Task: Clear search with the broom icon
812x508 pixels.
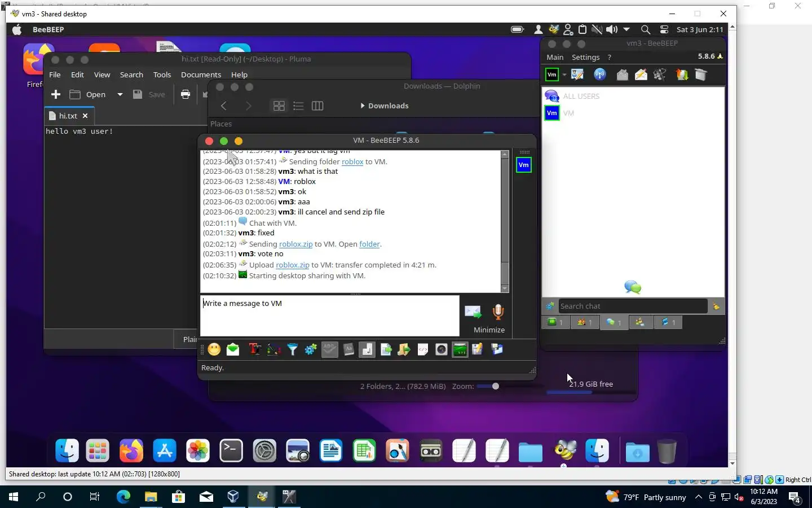Action: tap(716, 306)
